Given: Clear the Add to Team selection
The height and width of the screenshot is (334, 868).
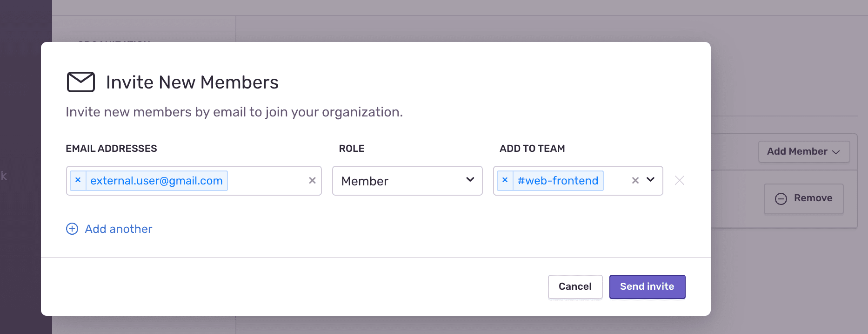Looking at the screenshot, I should pyautogui.click(x=635, y=180).
